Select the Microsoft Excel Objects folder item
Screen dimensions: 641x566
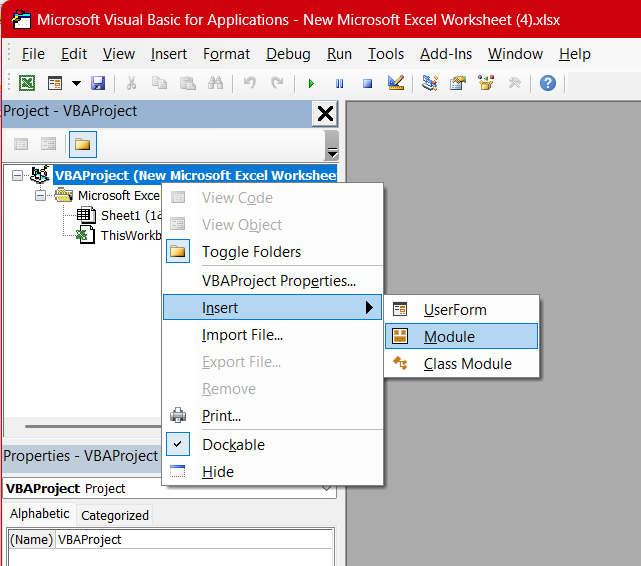pyautogui.click(x=119, y=196)
